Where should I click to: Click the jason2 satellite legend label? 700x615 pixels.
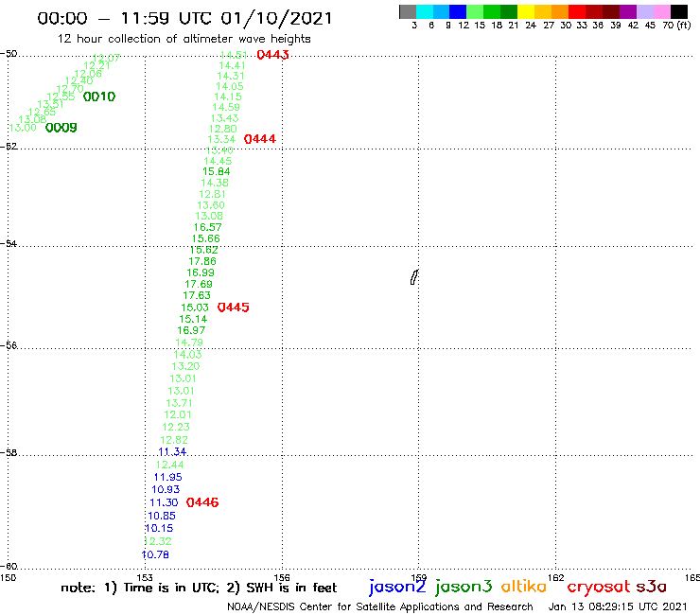click(397, 587)
